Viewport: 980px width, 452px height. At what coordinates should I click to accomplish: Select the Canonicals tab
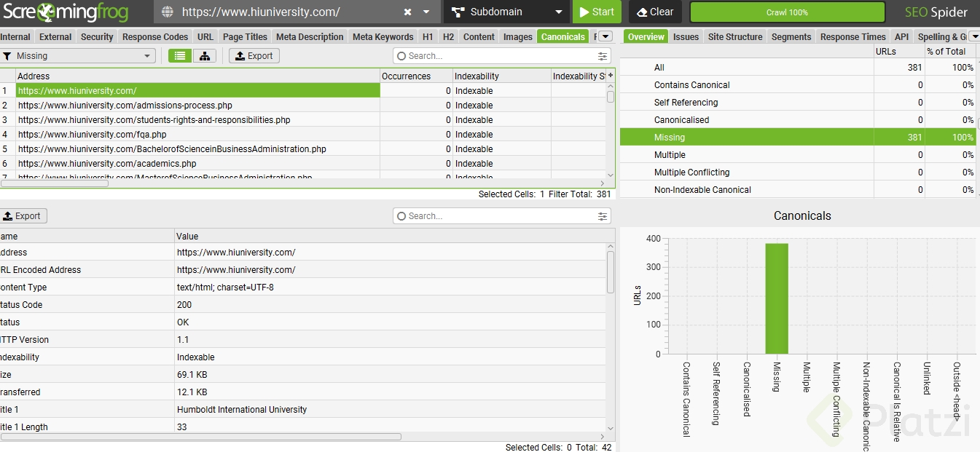click(x=562, y=37)
